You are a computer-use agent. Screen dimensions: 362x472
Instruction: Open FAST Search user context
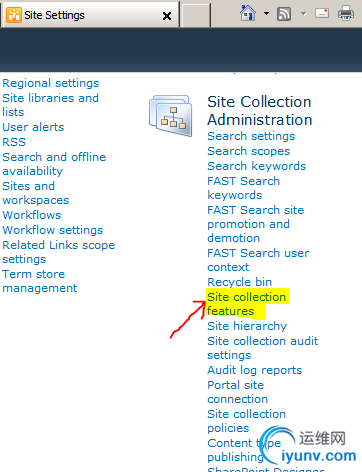258,260
